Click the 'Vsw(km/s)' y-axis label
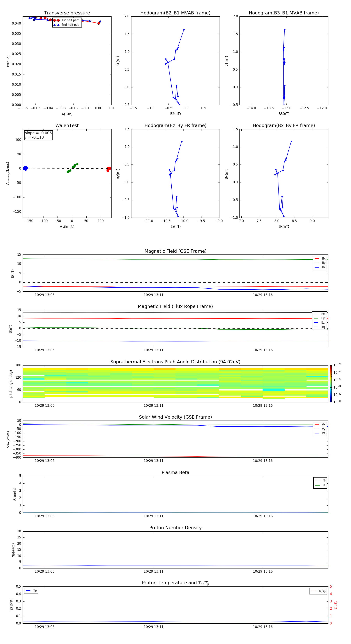Viewport: 351px width, 644px height. coord(8,439)
